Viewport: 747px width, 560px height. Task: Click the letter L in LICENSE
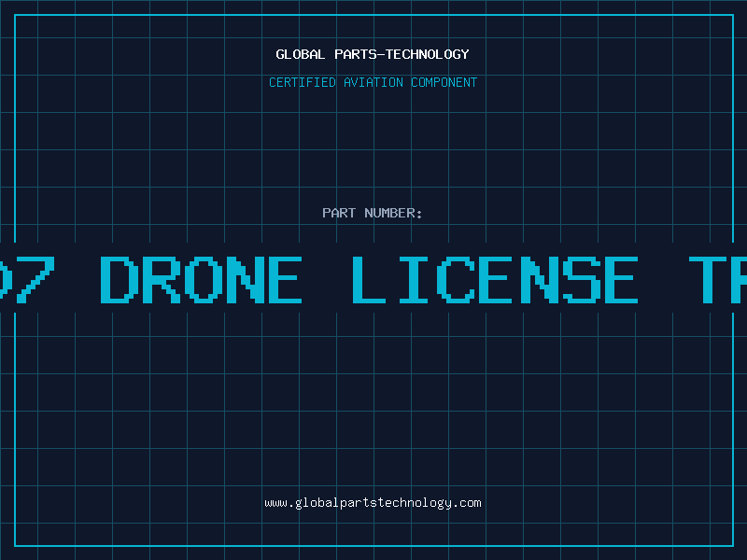point(369,279)
